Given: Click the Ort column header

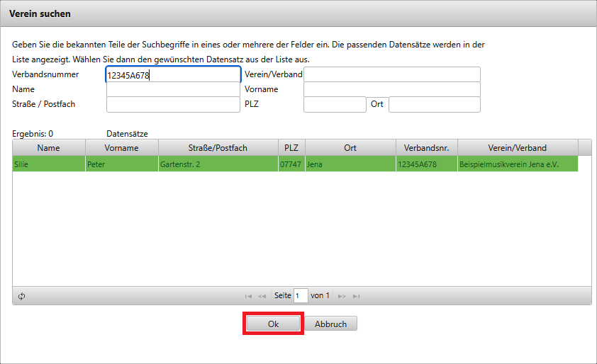Looking at the screenshot, I should click(x=350, y=148).
